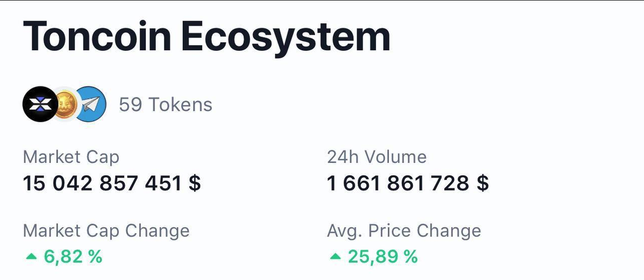Select the Market Cap label
644x280 pixels.
pos(71,157)
